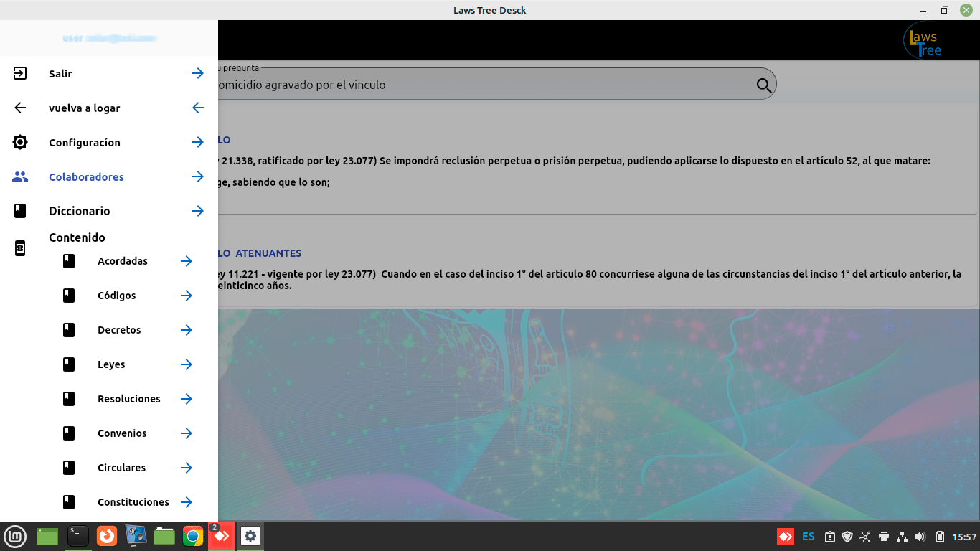
Task: Click the search magnifier icon
Action: pos(764,85)
